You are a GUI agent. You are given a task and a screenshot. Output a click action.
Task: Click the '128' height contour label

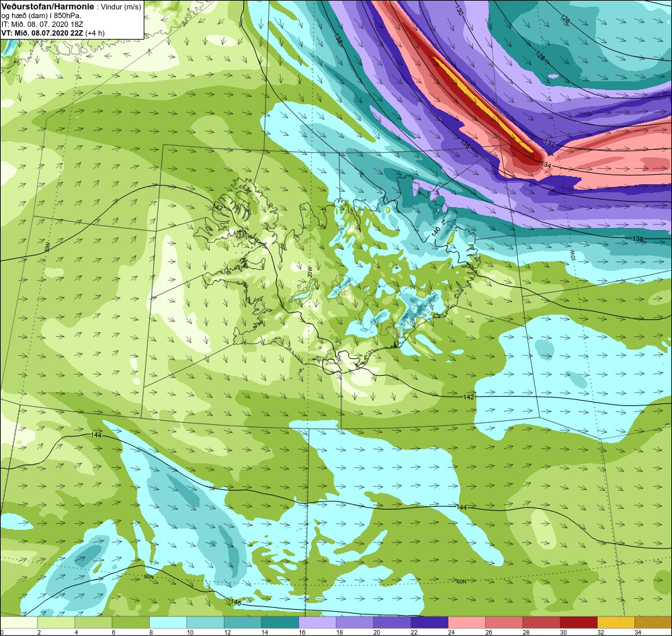(540, 55)
